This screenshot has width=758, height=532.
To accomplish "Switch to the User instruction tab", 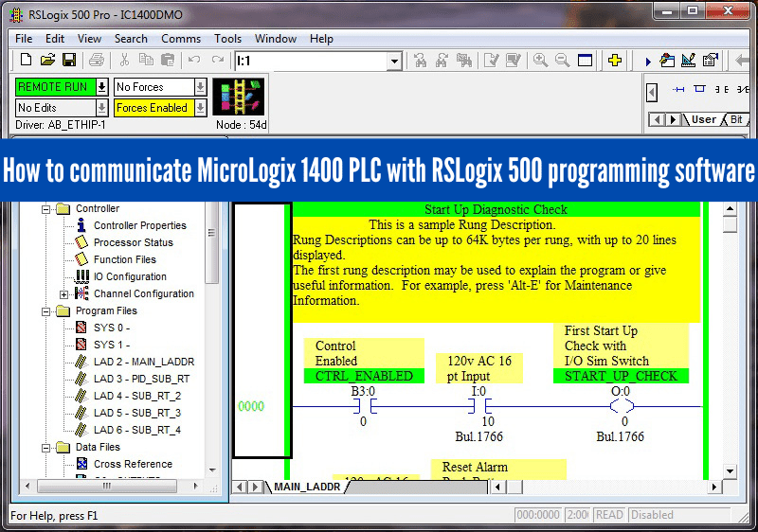I will 703,119.
